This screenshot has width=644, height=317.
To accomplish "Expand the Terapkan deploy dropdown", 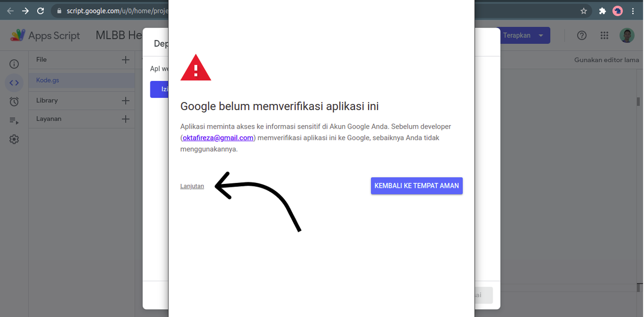I will [x=541, y=36].
